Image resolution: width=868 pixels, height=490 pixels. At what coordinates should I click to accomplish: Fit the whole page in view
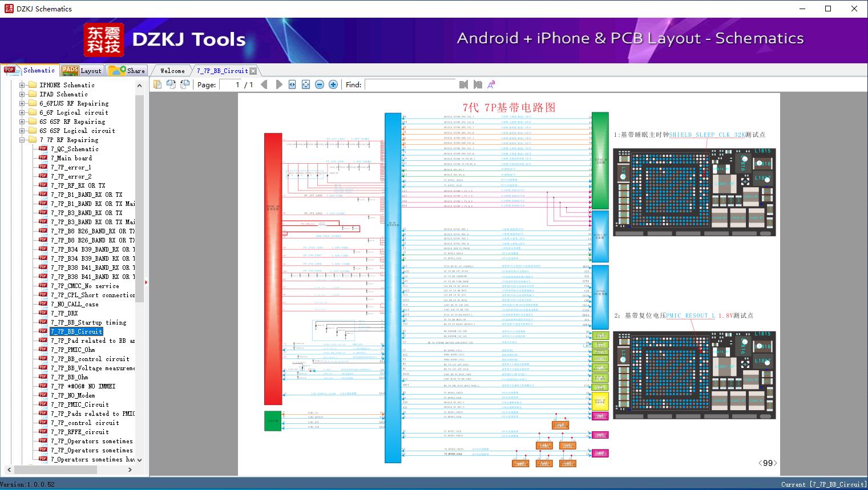(x=306, y=84)
